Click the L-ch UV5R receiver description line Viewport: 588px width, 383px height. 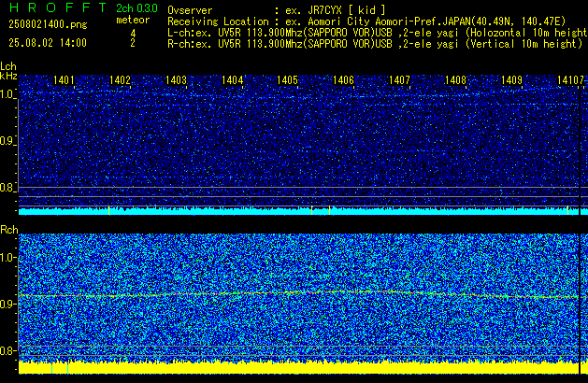tap(378, 33)
